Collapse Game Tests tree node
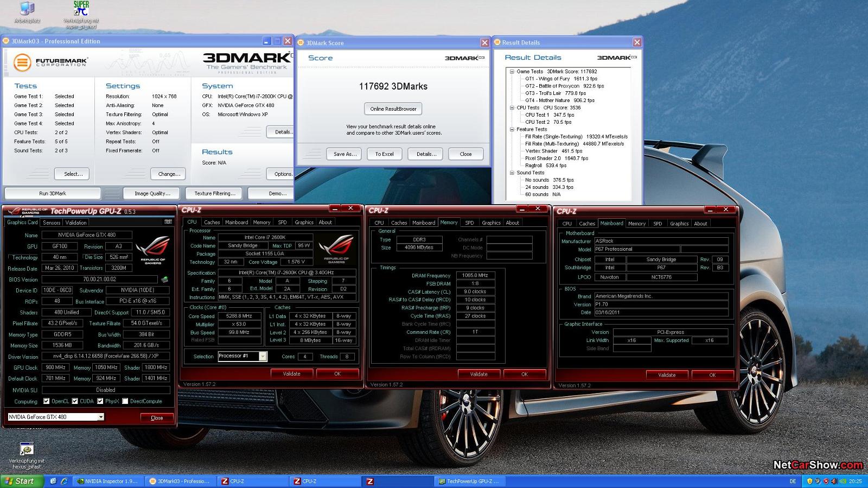 [512, 71]
